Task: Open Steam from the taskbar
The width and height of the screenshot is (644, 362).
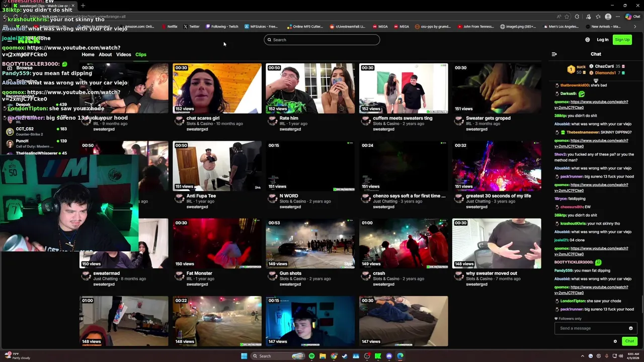Action: click(x=345, y=356)
